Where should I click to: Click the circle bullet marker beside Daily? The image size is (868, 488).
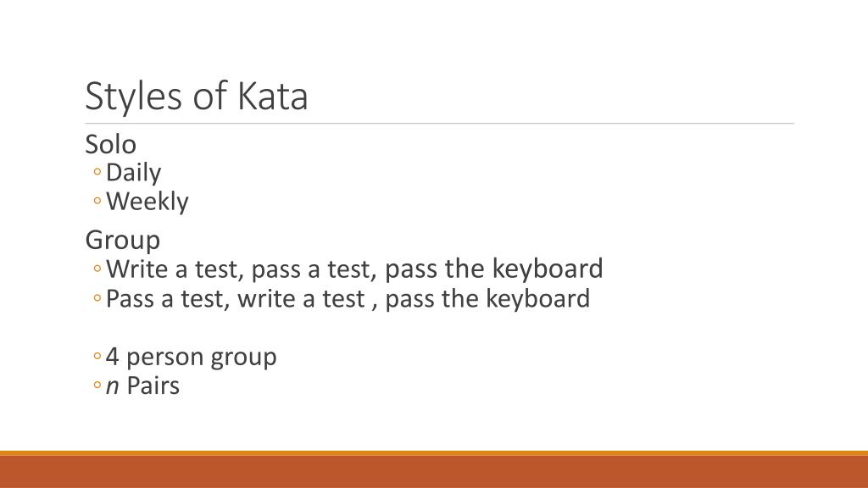(x=97, y=172)
